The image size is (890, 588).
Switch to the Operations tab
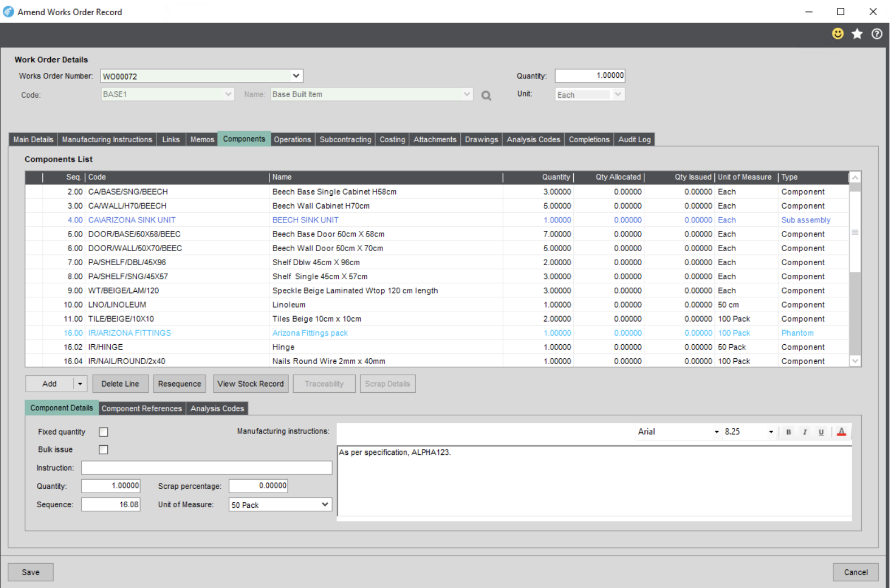coord(292,139)
